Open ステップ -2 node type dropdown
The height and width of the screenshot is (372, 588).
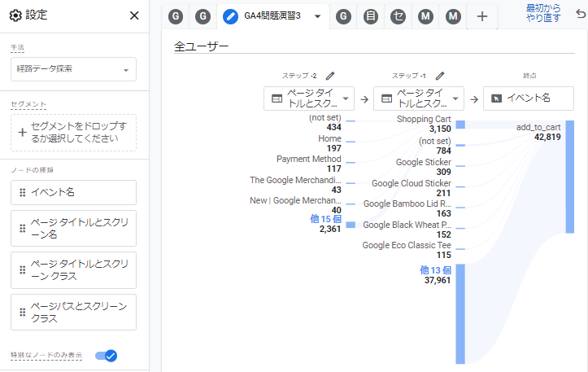[x=309, y=98]
